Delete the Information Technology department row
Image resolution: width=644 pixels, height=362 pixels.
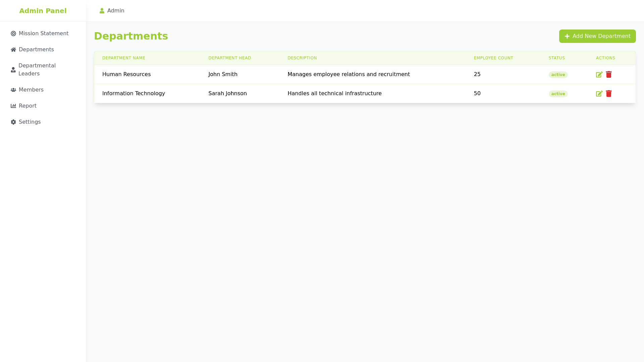tap(609, 94)
